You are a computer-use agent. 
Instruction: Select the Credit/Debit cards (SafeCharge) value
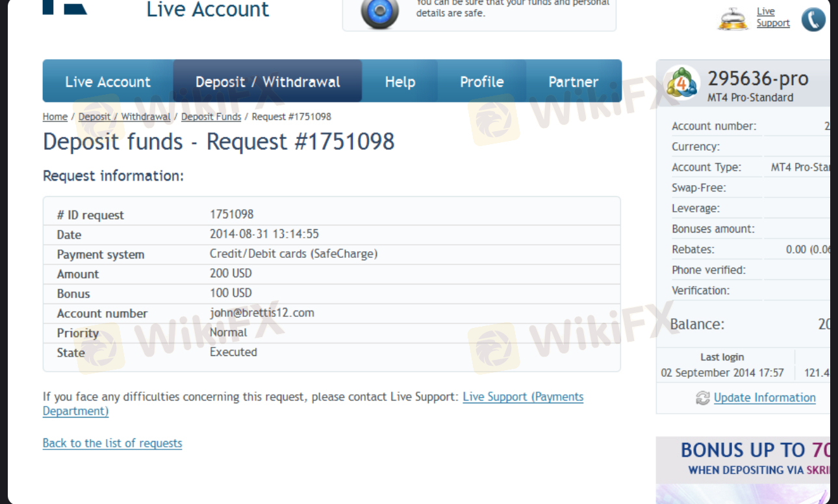tap(294, 254)
